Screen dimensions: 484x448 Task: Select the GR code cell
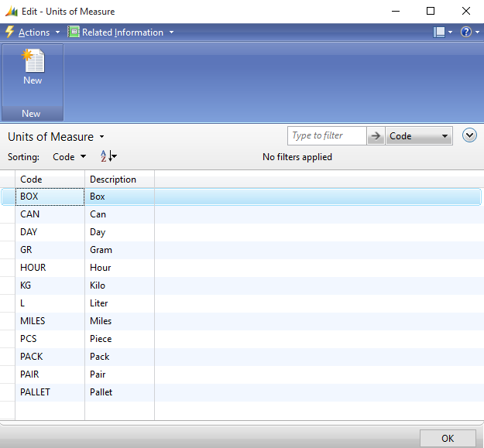50,250
